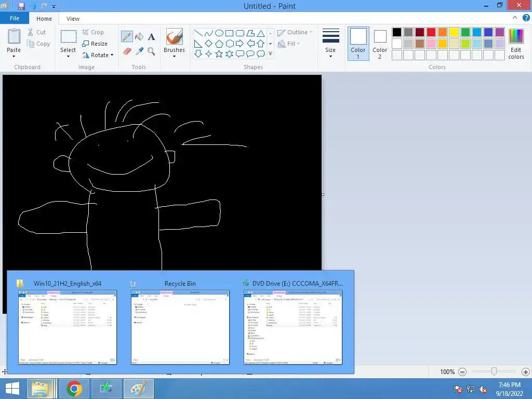532x399 pixels.
Task: Click the zoom in plus button
Action: coord(526,372)
